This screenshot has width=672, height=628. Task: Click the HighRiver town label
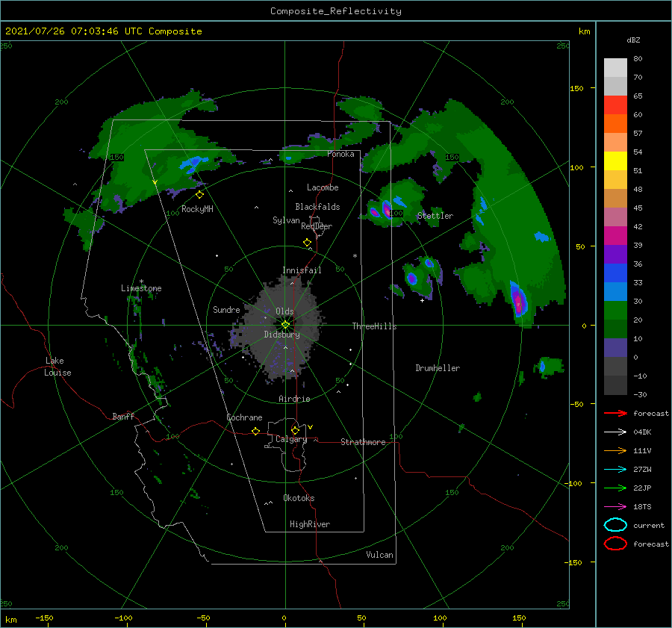pyautogui.click(x=310, y=524)
